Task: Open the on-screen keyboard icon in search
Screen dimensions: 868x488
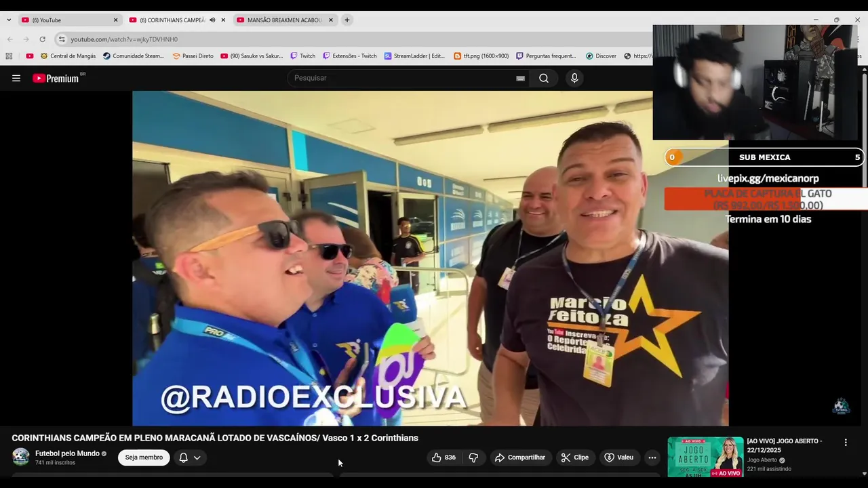Action: click(520, 78)
